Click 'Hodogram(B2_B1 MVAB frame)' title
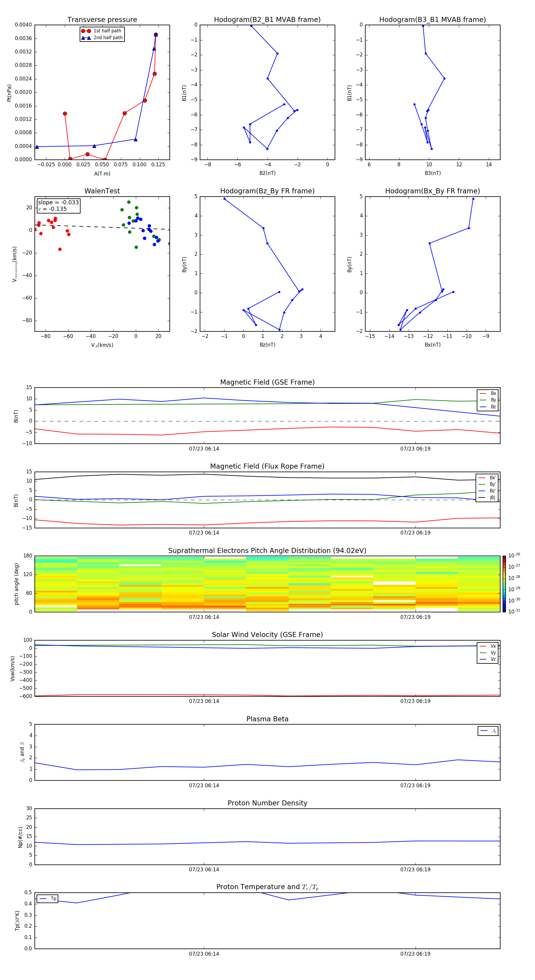 (x=267, y=20)
